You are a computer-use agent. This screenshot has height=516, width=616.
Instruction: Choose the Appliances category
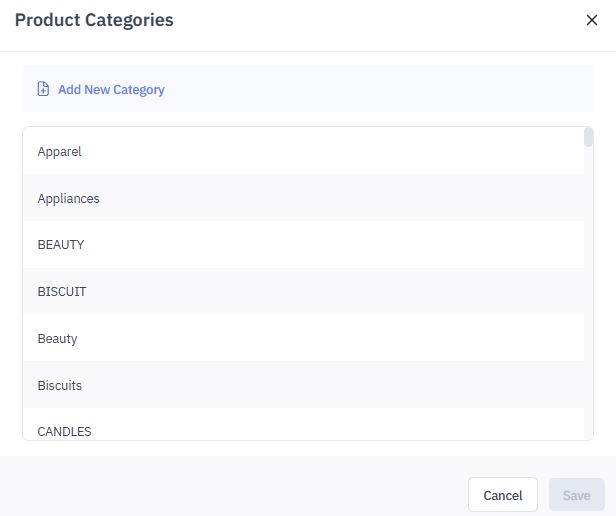coord(69,198)
